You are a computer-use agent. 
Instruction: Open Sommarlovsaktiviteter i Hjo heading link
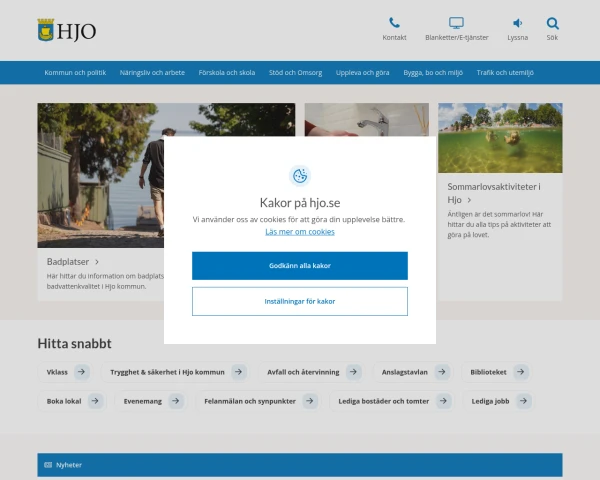tap(494, 193)
